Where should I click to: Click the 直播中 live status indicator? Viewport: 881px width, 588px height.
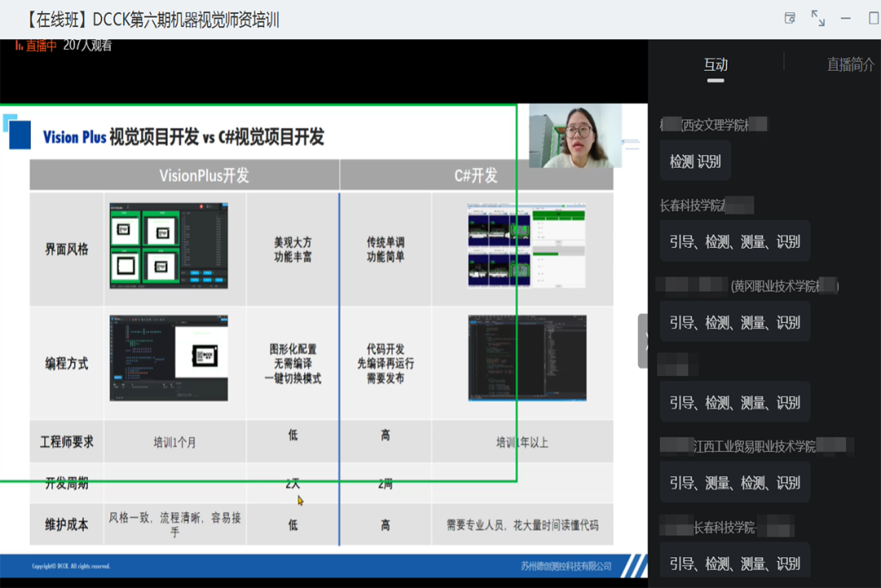[x=36, y=46]
